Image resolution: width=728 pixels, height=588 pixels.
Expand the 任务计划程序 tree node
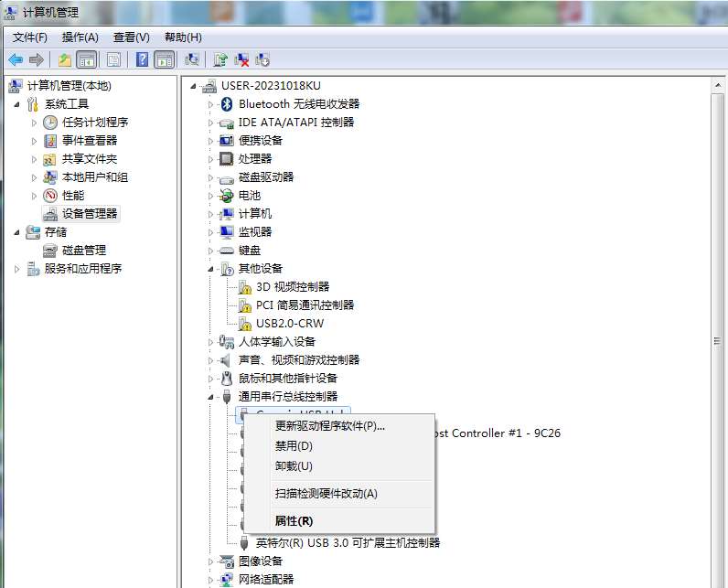pos(35,123)
